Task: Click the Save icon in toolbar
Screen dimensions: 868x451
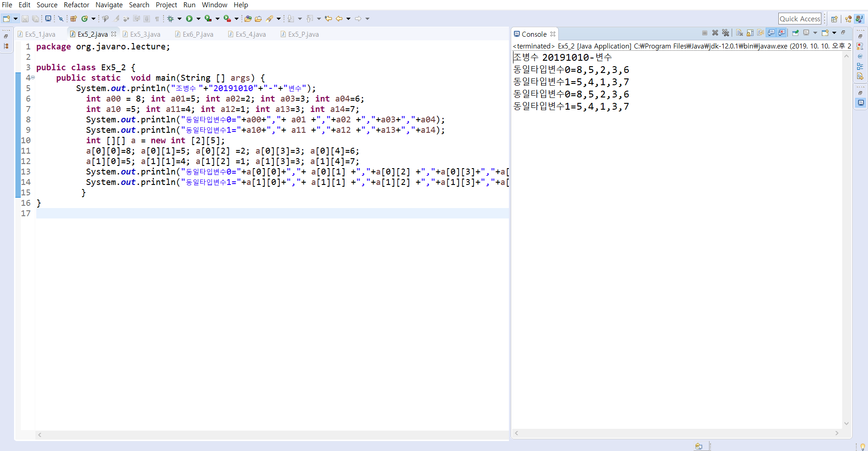Action: (25, 19)
